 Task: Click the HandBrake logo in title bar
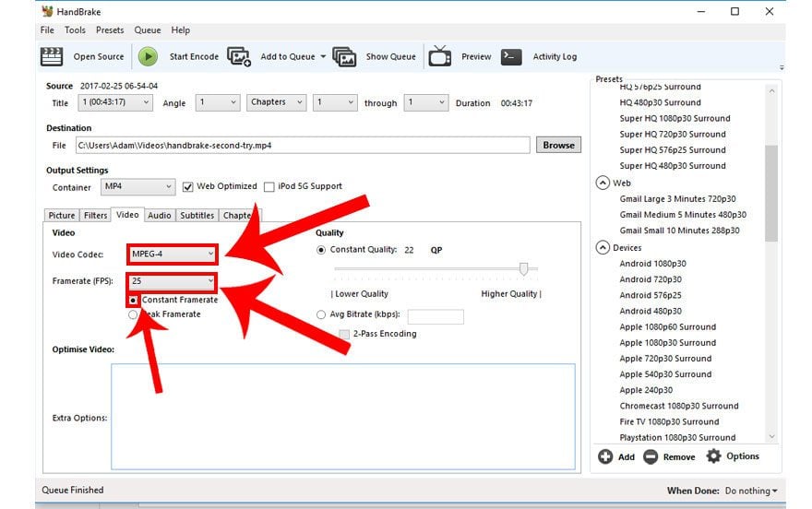coord(47,11)
